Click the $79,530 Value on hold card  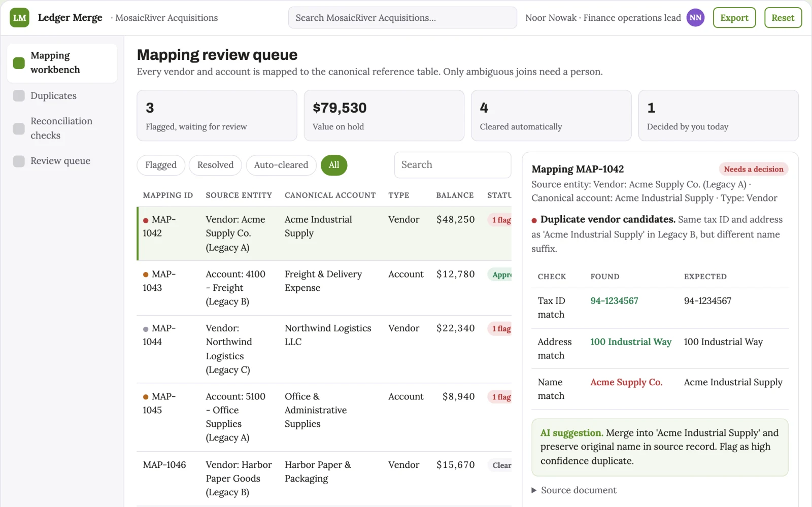click(384, 116)
